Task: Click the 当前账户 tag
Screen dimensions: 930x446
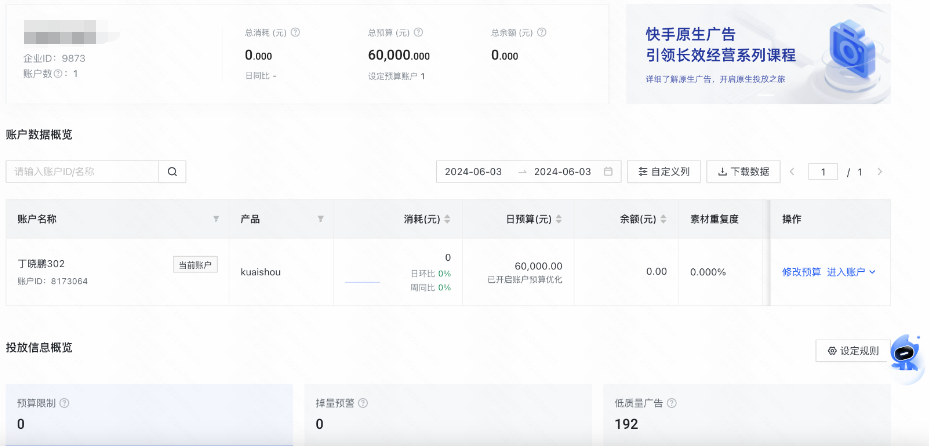Action: click(195, 265)
